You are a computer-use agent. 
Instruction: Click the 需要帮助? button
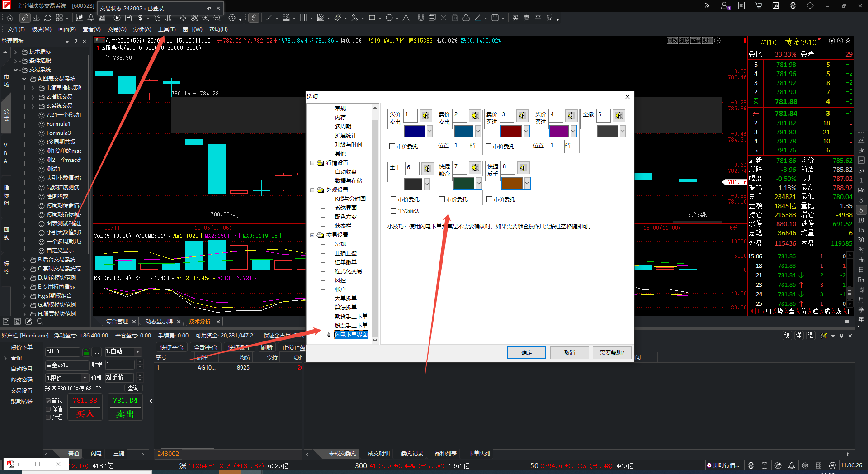coord(612,353)
